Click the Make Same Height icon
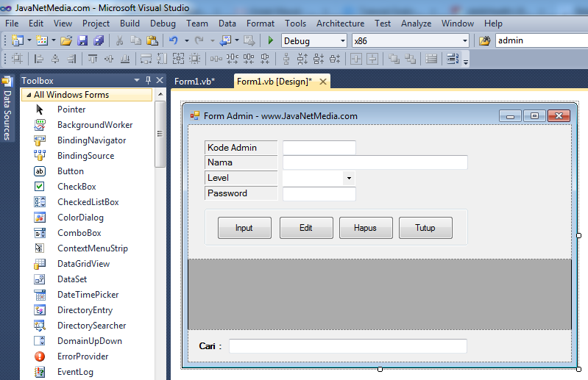588x380 pixels. point(162,59)
